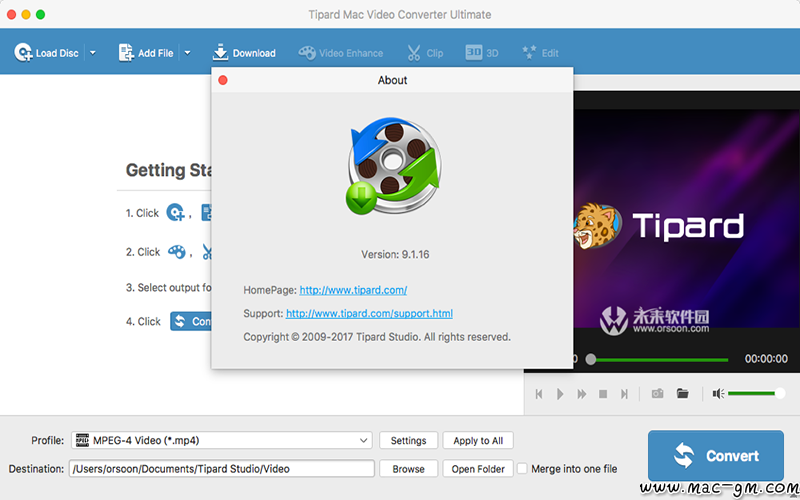Select the Clip scissors tool

point(425,53)
